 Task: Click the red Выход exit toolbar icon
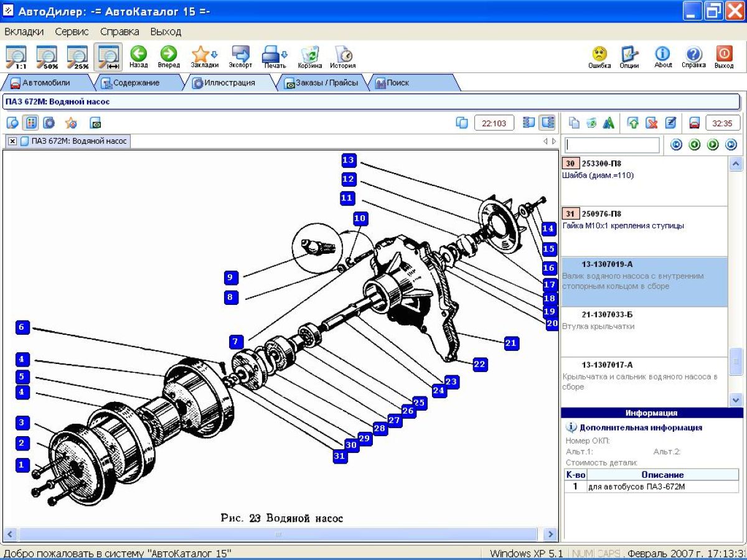pyautogui.click(x=724, y=57)
